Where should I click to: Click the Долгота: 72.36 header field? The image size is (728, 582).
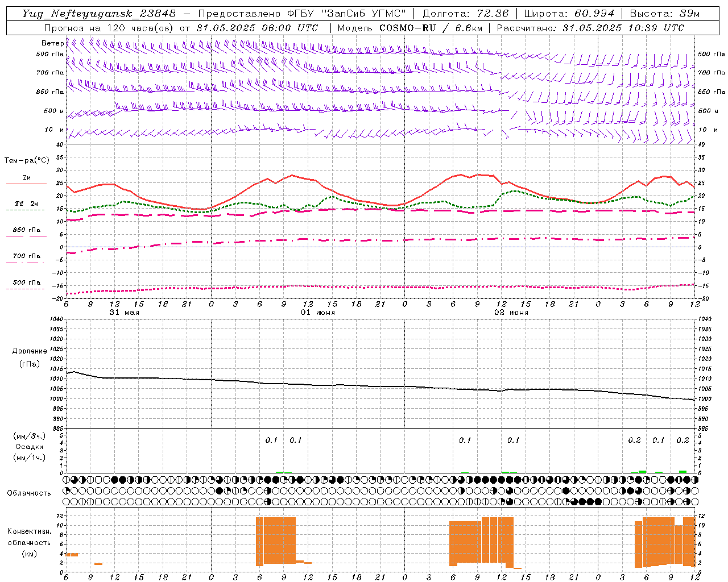pos(465,14)
